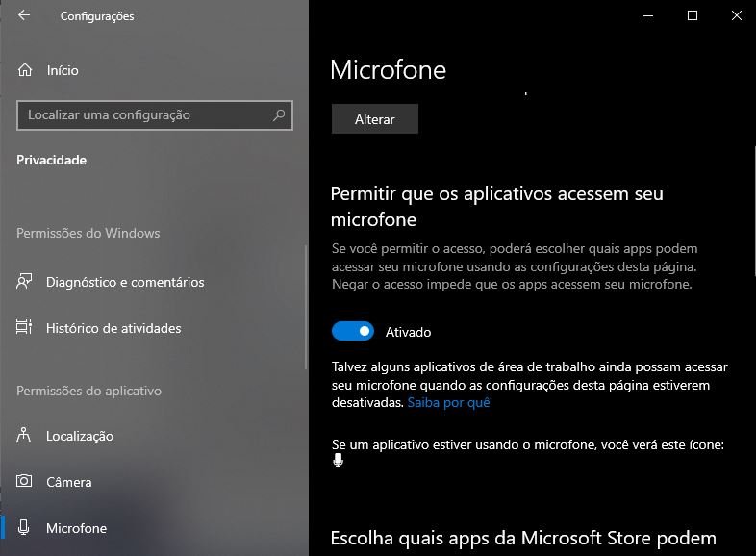Open Diagnóstico e comentários page
This screenshot has width=756, height=556.
click(x=152, y=282)
